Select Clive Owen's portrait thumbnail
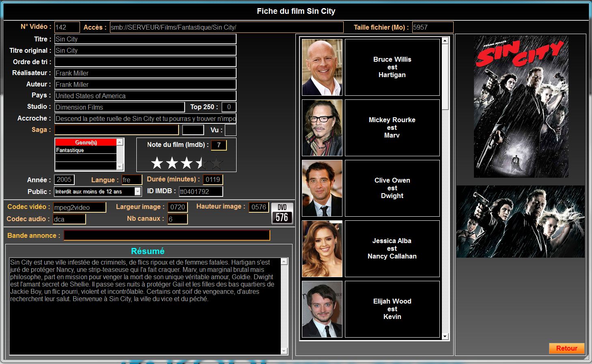This screenshot has width=592, height=364. pyautogui.click(x=322, y=188)
